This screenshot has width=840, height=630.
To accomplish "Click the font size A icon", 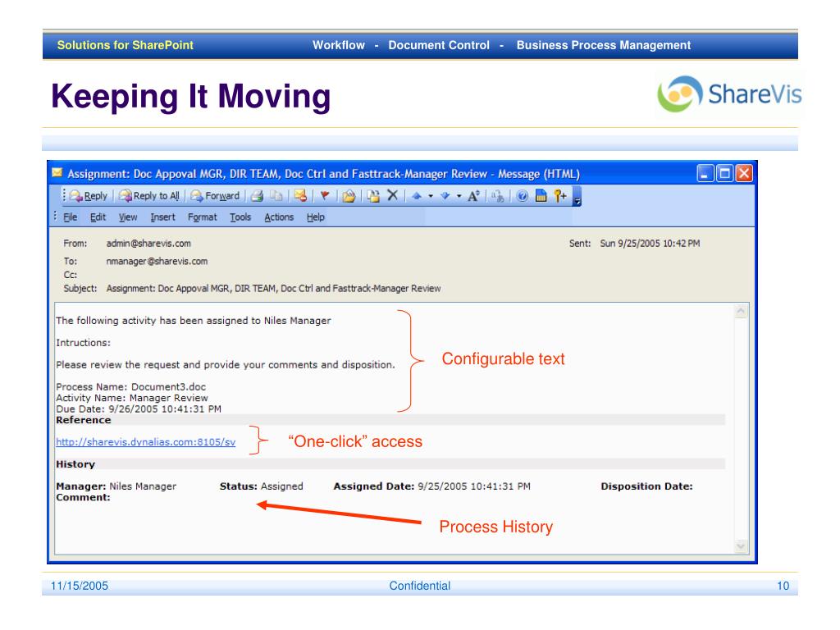I will point(473,196).
